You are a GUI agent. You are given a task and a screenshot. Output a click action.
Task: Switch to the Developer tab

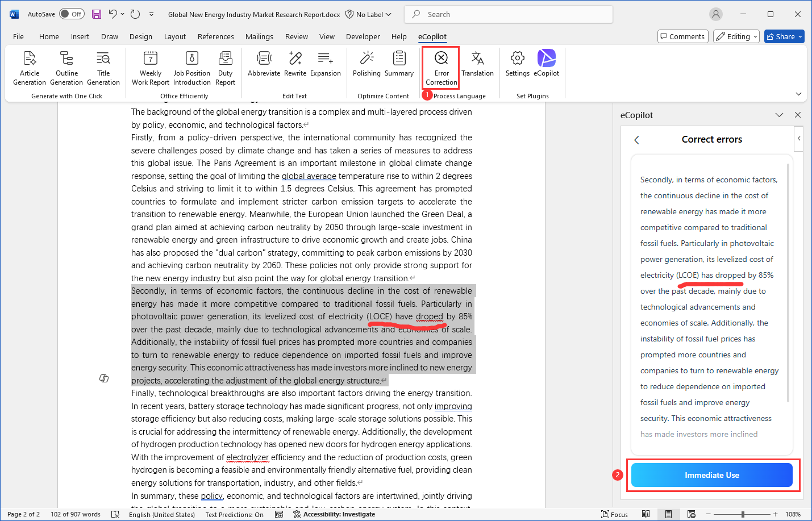click(x=363, y=36)
